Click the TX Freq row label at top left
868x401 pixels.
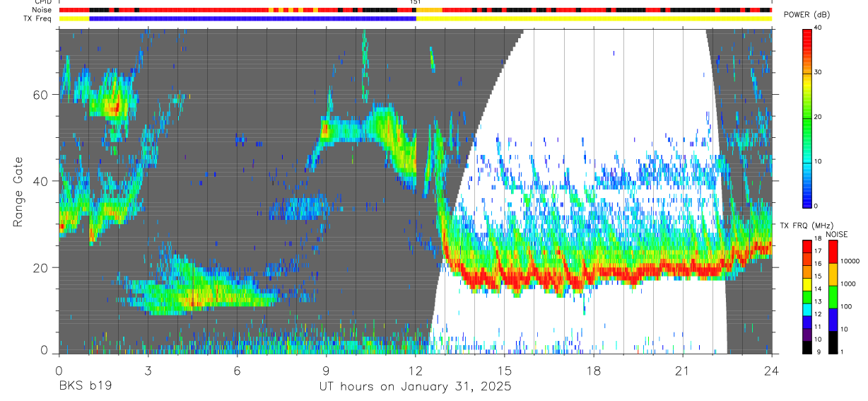(37, 18)
